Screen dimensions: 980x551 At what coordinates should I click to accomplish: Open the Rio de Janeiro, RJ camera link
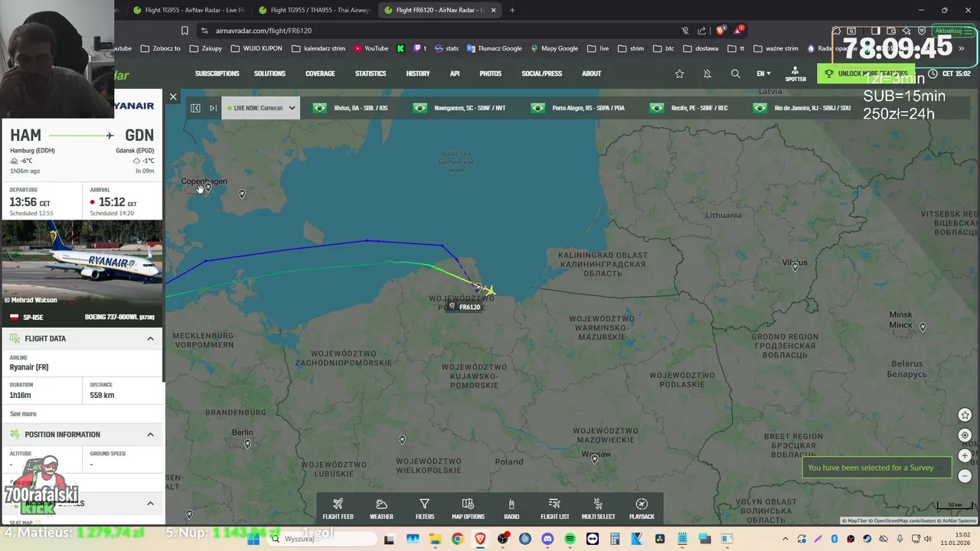point(802,108)
